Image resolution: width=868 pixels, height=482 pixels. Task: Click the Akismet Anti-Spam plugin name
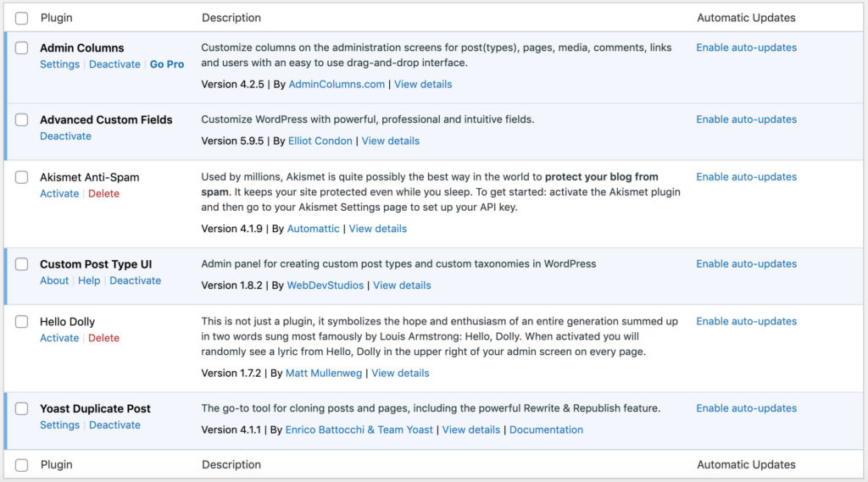(90, 178)
